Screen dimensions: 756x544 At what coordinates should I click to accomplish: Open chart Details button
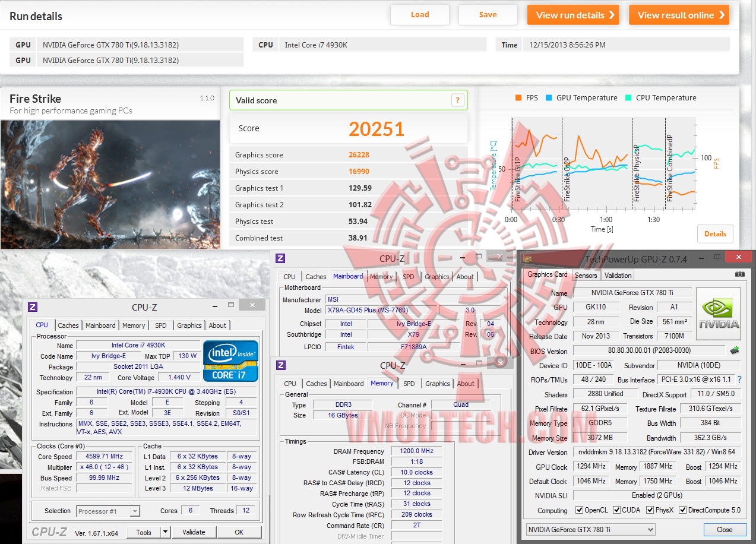click(715, 233)
